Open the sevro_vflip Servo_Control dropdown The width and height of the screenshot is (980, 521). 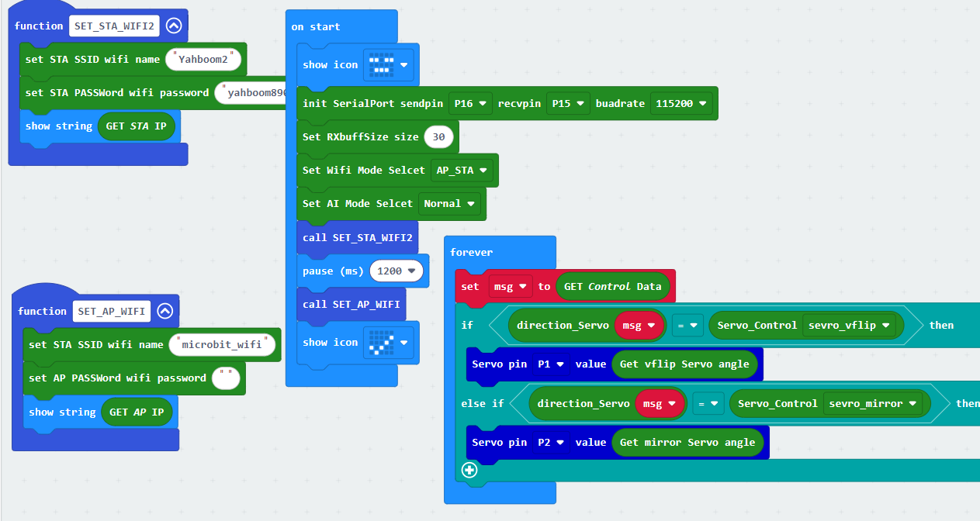(850, 325)
